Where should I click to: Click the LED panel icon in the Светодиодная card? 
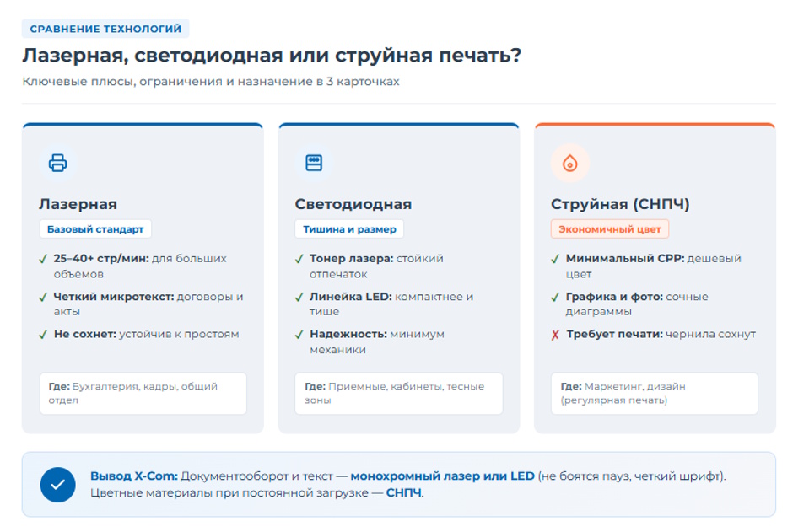(314, 163)
